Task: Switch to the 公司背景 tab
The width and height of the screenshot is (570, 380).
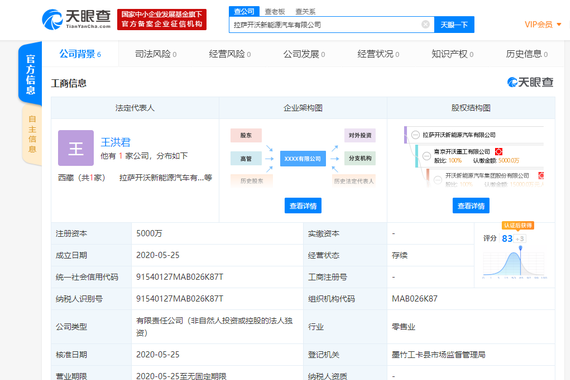Action: pos(80,54)
